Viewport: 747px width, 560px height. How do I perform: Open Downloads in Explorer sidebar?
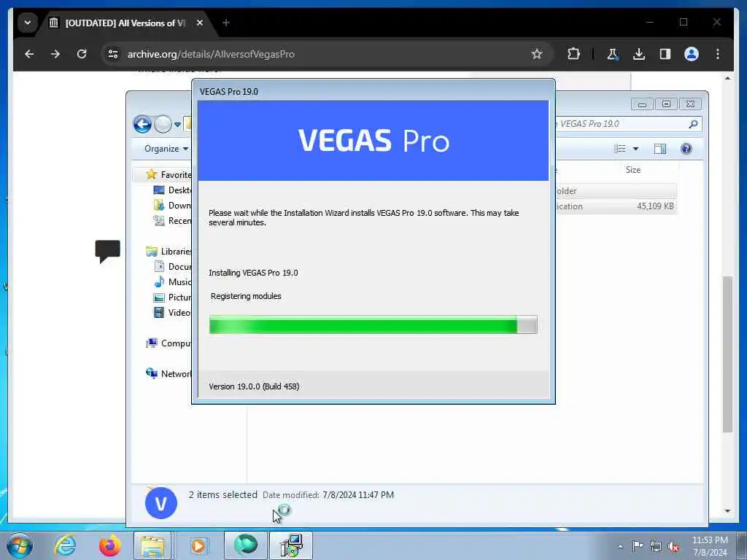coord(172,205)
